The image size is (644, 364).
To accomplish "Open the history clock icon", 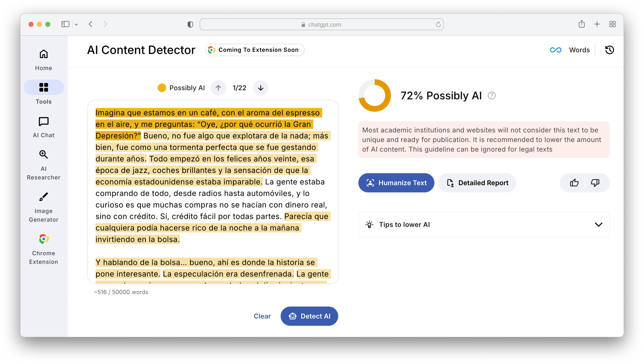I will pyautogui.click(x=609, y=50).
